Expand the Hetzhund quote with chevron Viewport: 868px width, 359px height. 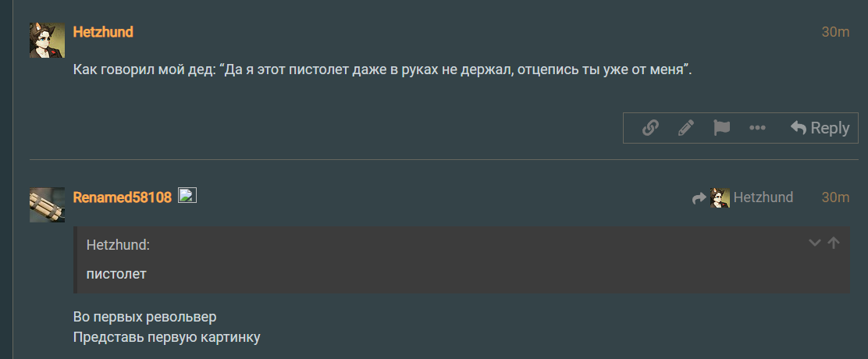click(x=814, y=242)
